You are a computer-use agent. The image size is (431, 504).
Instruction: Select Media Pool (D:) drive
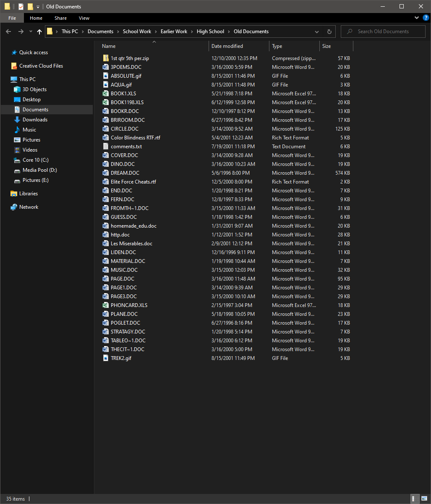click(40, 170)
